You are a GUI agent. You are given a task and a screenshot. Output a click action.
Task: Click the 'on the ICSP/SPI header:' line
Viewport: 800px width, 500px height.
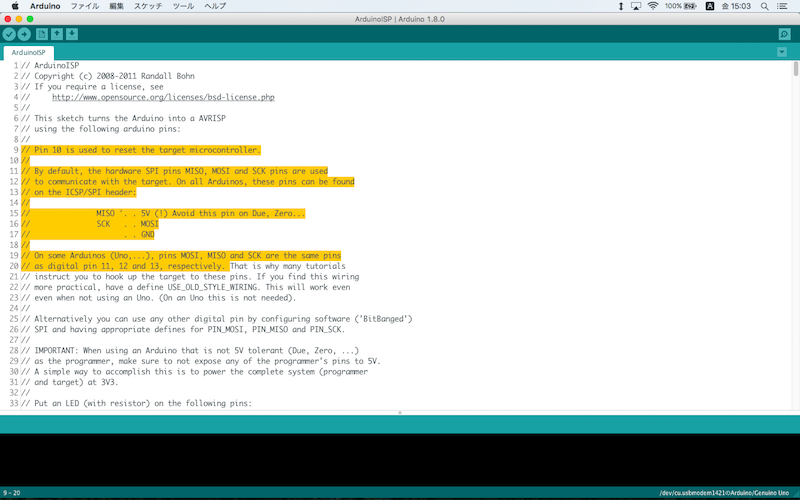tap(79, 192)
